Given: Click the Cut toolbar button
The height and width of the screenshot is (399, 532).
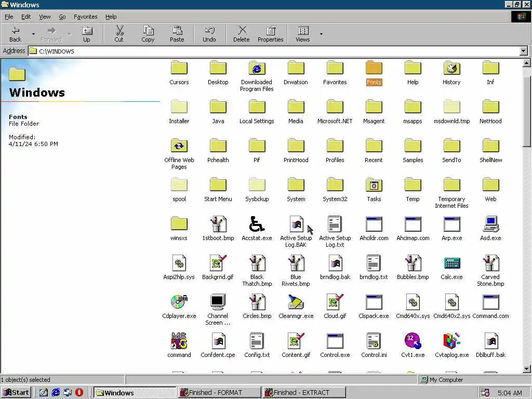Looking at the screenshot, I should point(119,34).
